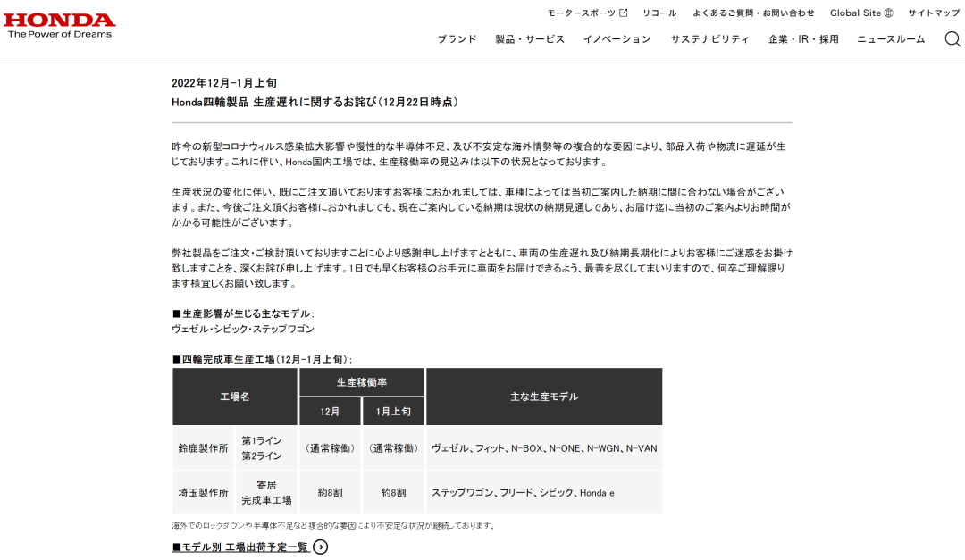Viewport: 965px width, 560px height.
Task: Click the Honda logo
Action: pos(60,26)
